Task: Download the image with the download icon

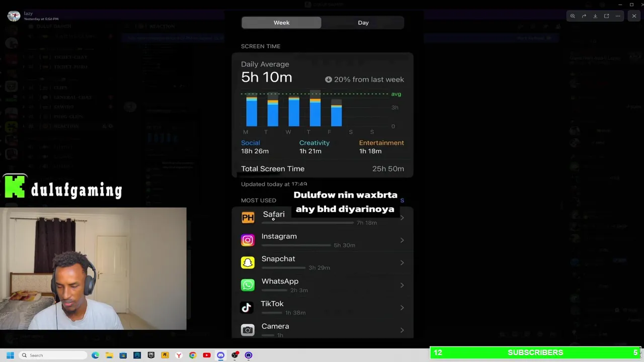Action: coord(595,16)
